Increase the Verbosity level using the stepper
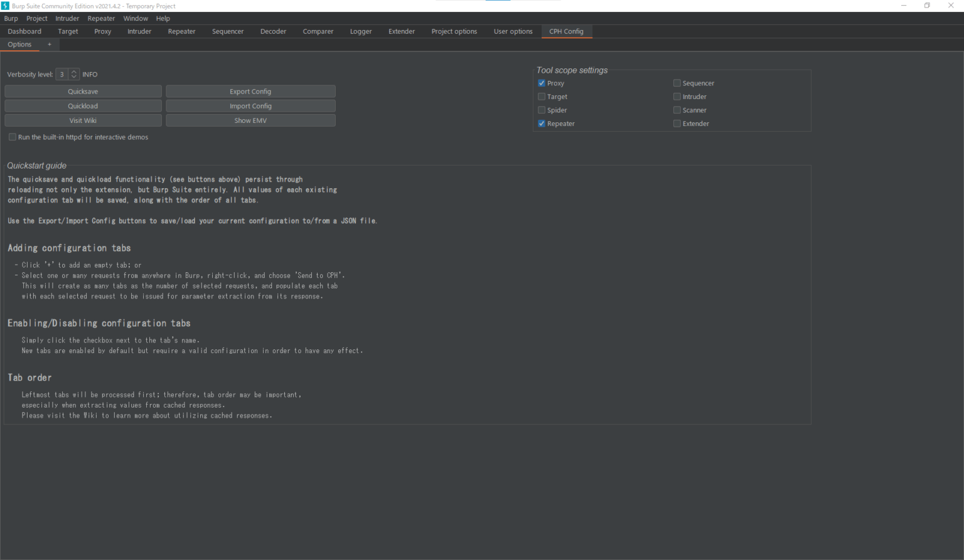 (x=75, y=71)
